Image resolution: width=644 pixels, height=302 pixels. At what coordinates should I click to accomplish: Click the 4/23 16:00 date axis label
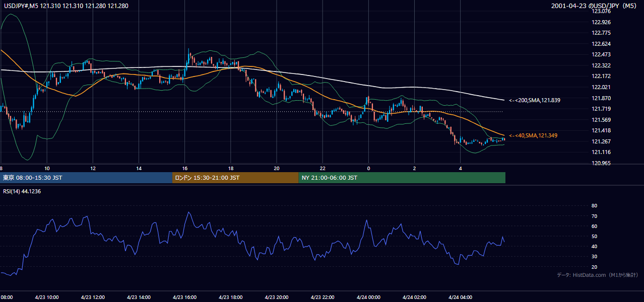coord(184,297)
